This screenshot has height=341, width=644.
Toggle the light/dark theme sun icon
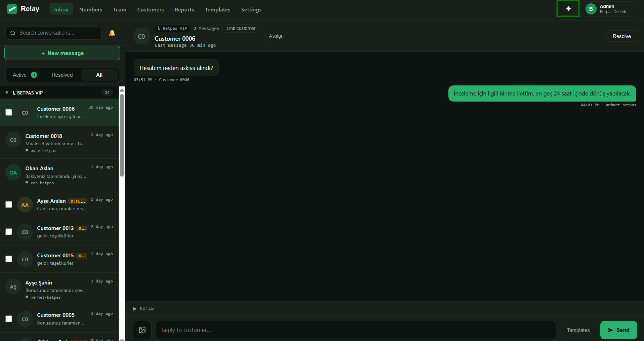coord(568,9)
